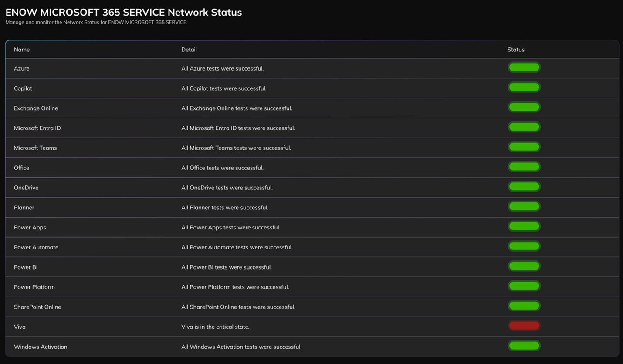Click the green status pill for Azure
The height and width of the screenshot is (364, 623).
click(x=524, y=67)
